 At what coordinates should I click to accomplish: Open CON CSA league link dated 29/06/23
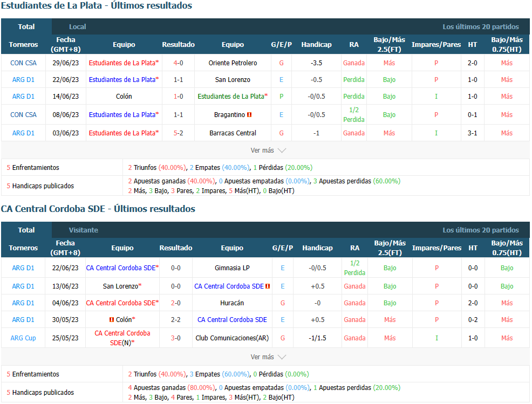tap(23, 63)
